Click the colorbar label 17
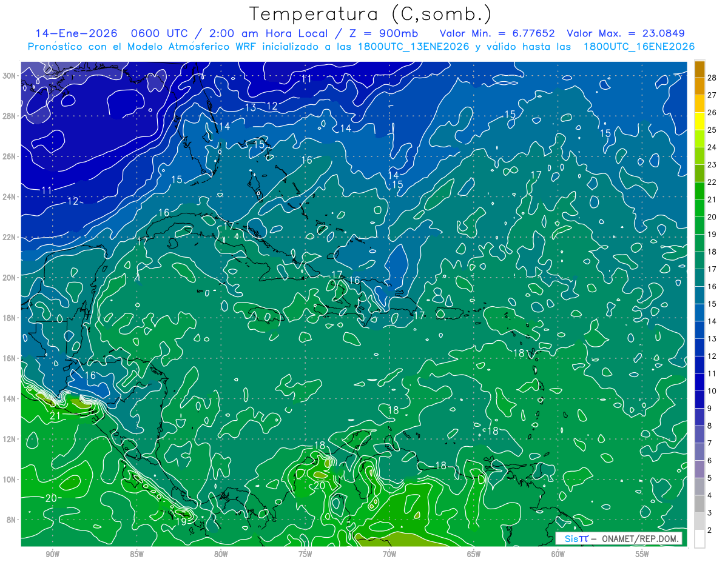Image resolution: width=728 pixels, height=562 pixels. tap(712, 269)
